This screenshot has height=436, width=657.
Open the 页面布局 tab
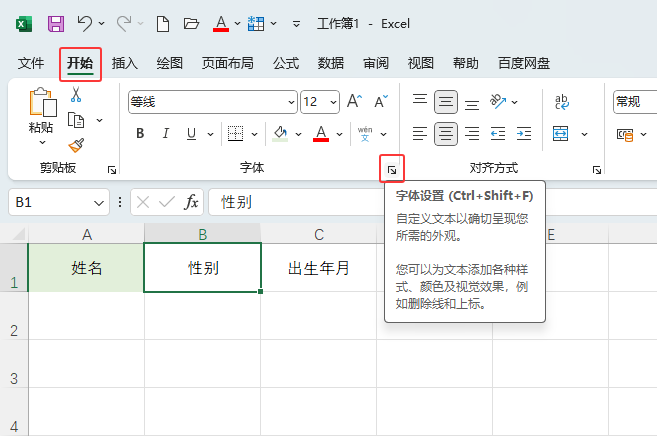click(228, 63)
